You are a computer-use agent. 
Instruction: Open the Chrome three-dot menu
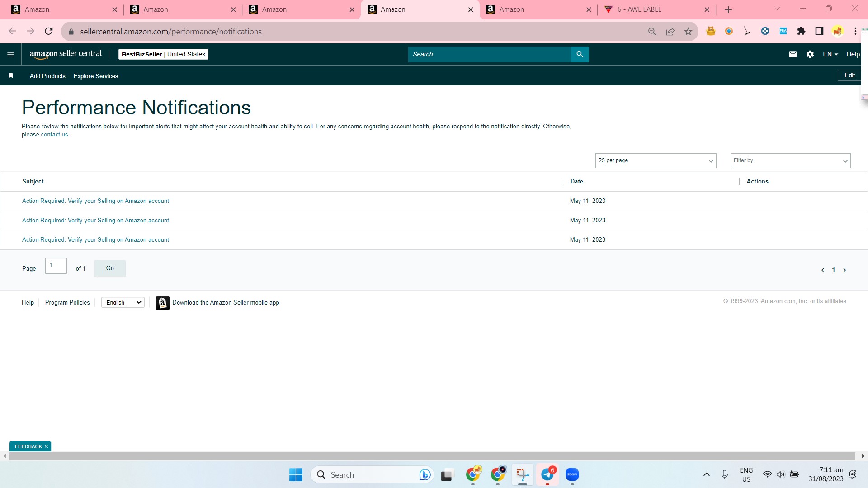[x=855, y=31]
